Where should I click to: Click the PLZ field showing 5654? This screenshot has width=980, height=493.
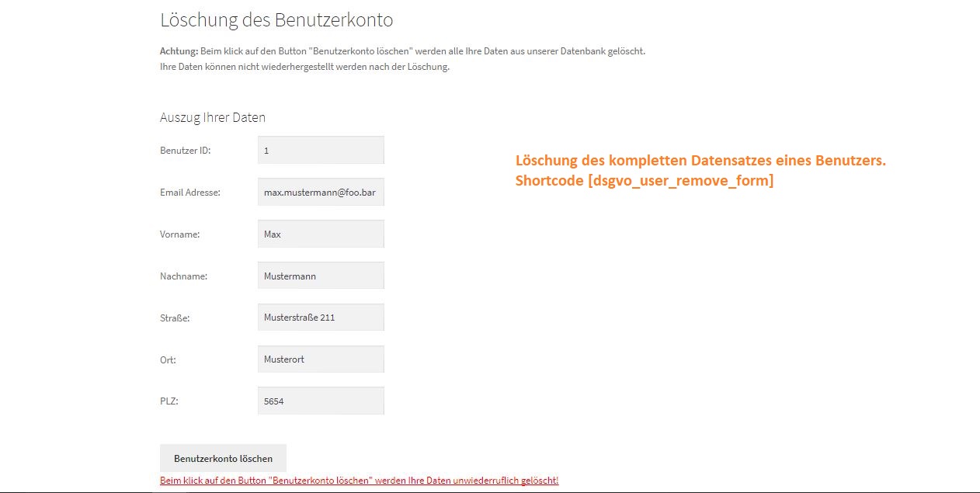[x=321, y=401]
